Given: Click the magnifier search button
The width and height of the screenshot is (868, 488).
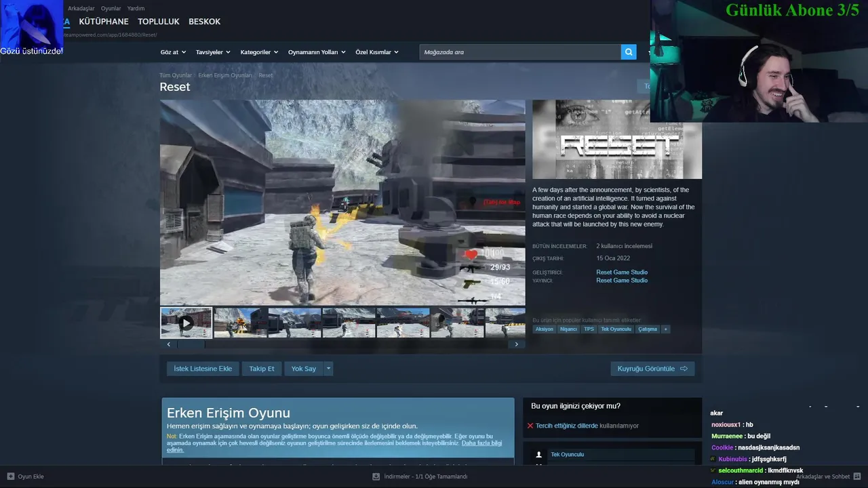Looking at the screenshot, I should point(629,52).
